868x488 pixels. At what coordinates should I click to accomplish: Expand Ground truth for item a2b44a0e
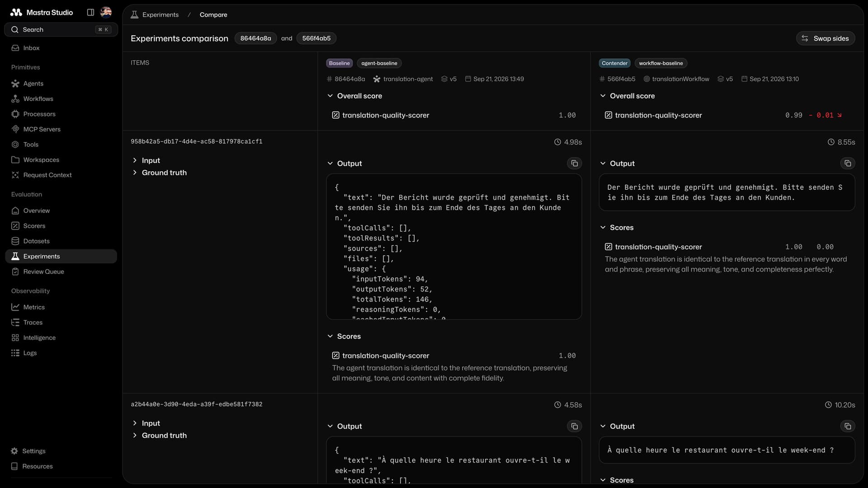[159, 436]
